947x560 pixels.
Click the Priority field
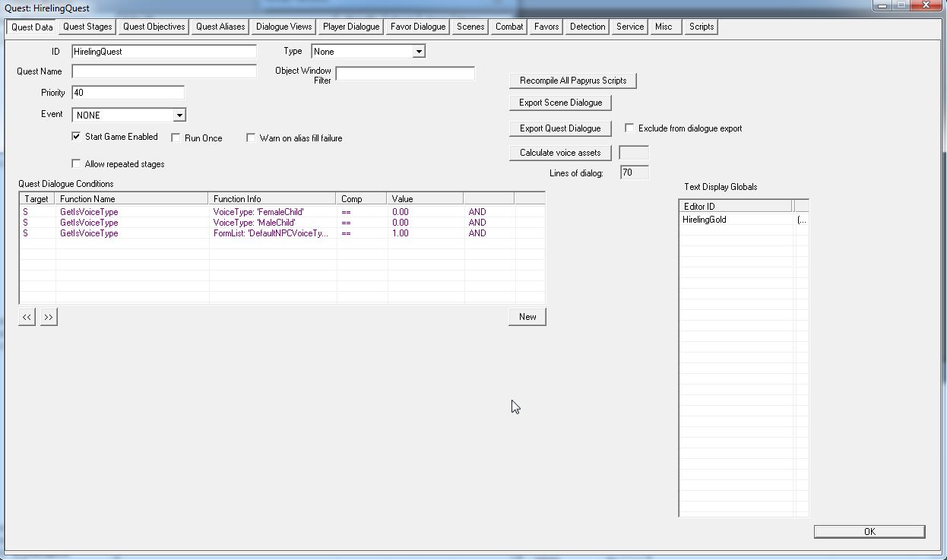pyautogui.click(x=128, y=93)
